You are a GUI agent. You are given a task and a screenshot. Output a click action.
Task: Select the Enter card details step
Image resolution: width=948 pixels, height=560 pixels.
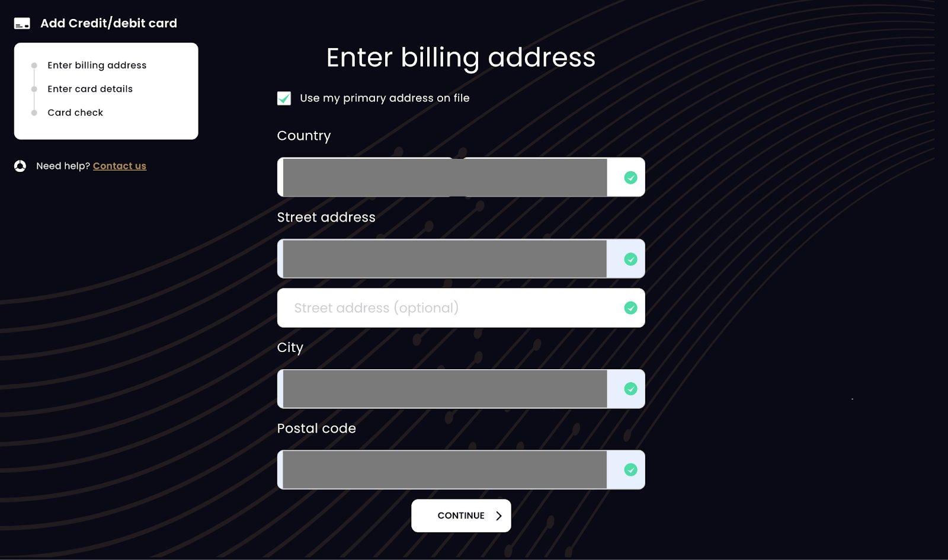90,89
